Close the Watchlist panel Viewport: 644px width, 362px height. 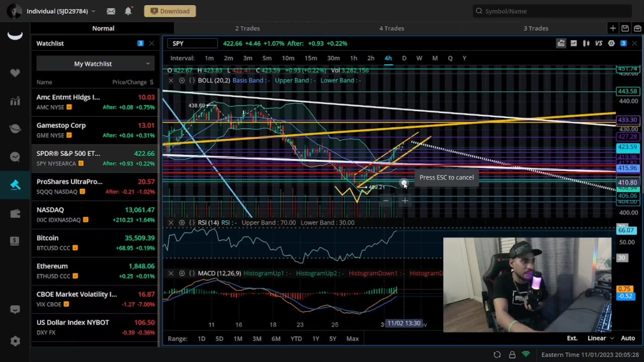(x=151, y=43)
